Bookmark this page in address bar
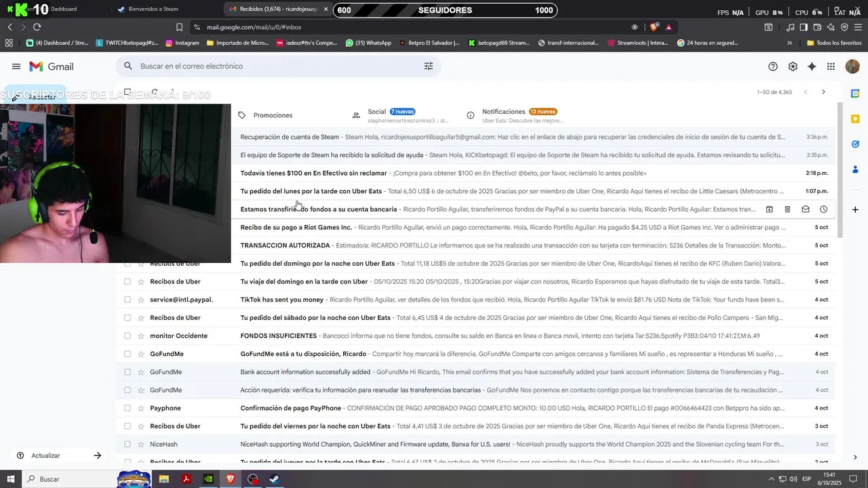Viewport: 868px width, 488px height. 179,27
